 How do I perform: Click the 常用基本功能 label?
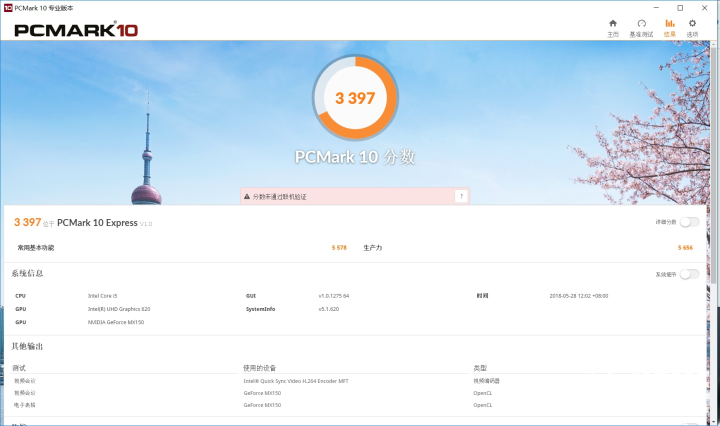coord(36,247)
